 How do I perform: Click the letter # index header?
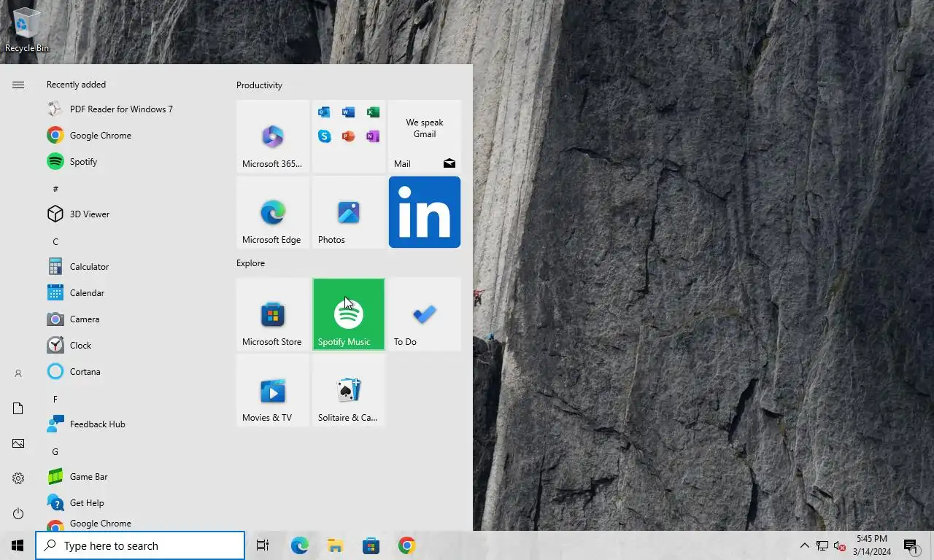pyautogui.click(x=55, y=189)
